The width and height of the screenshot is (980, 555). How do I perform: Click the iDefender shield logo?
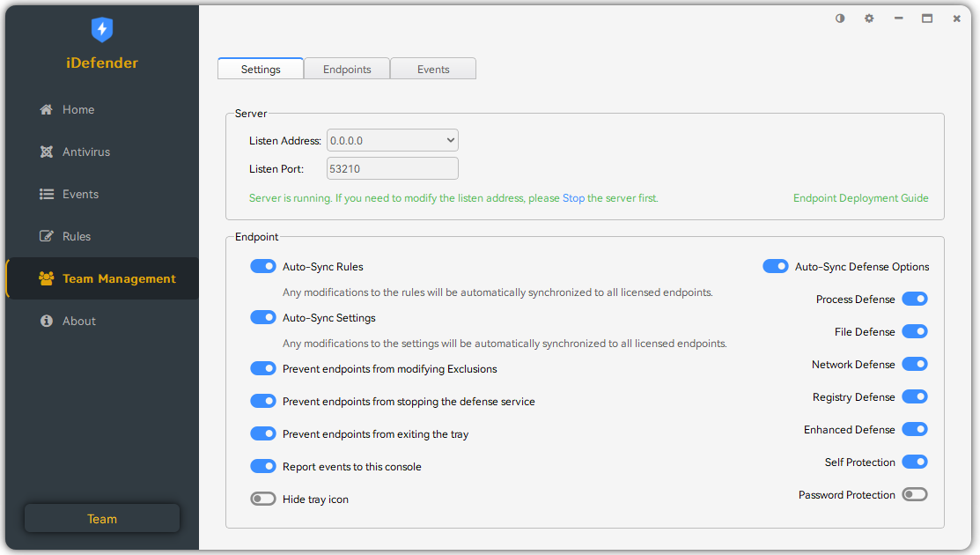coord(102,30)
